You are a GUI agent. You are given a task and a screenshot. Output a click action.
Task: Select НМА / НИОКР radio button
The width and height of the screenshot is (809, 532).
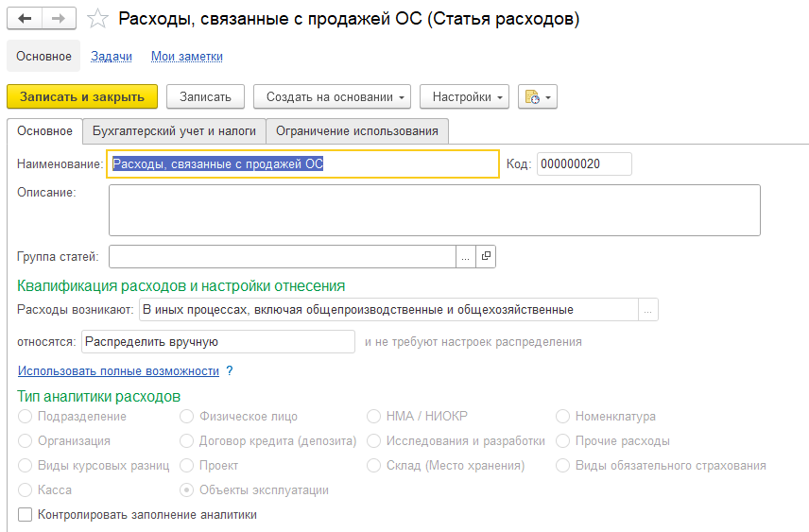pos(373,417)
